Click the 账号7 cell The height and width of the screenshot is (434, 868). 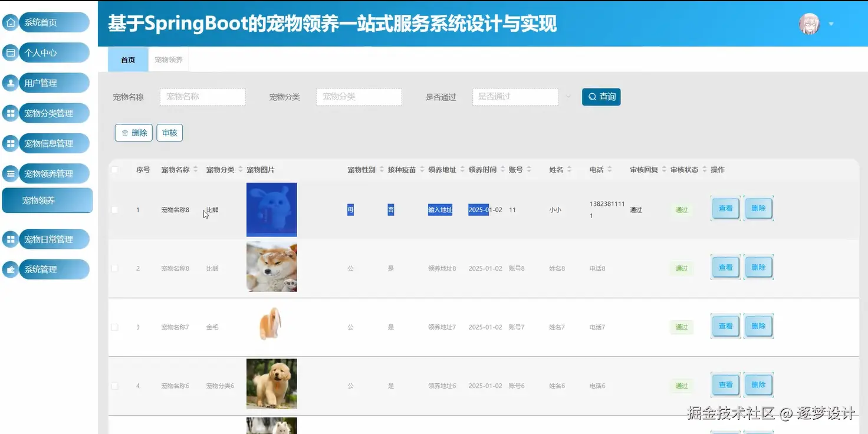click(x=517, y=327)
